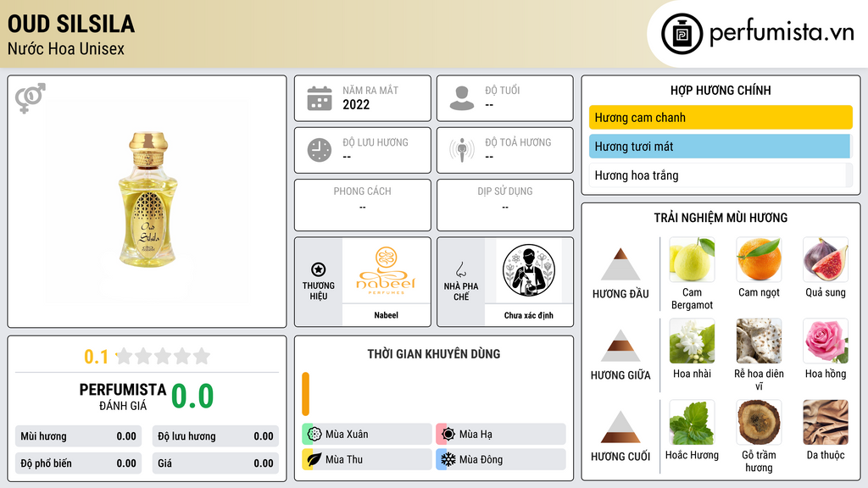Click the 0.1 rating value
Viewport: 868px width, 488px height.
coord(96,357)
